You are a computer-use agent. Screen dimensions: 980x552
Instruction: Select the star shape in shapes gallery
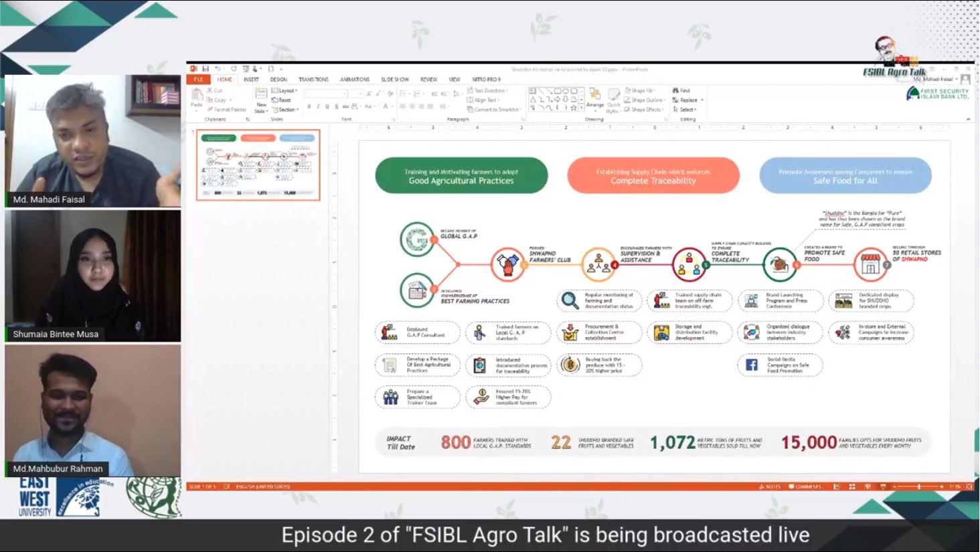pos(574,108)
